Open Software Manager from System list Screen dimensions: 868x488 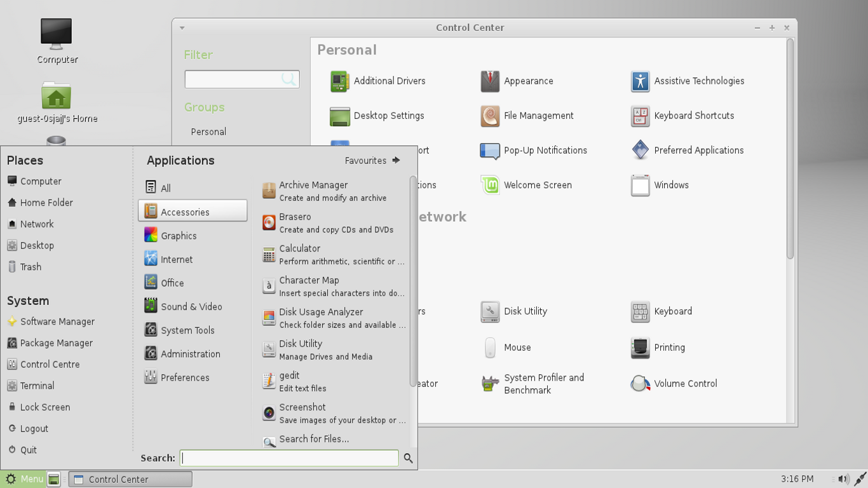coord(51,322)
